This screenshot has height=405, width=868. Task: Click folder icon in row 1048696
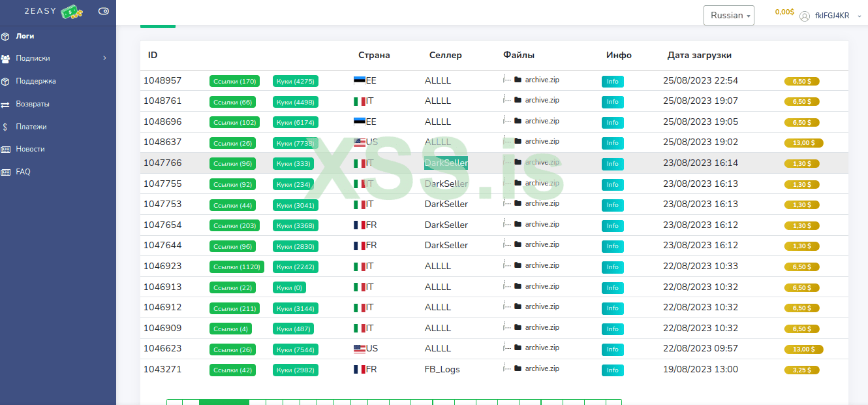(518, 121)
